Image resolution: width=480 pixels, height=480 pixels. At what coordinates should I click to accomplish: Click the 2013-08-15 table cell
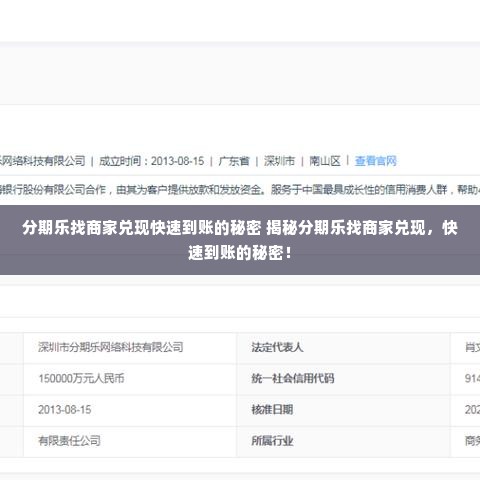[x=130, y=410]
